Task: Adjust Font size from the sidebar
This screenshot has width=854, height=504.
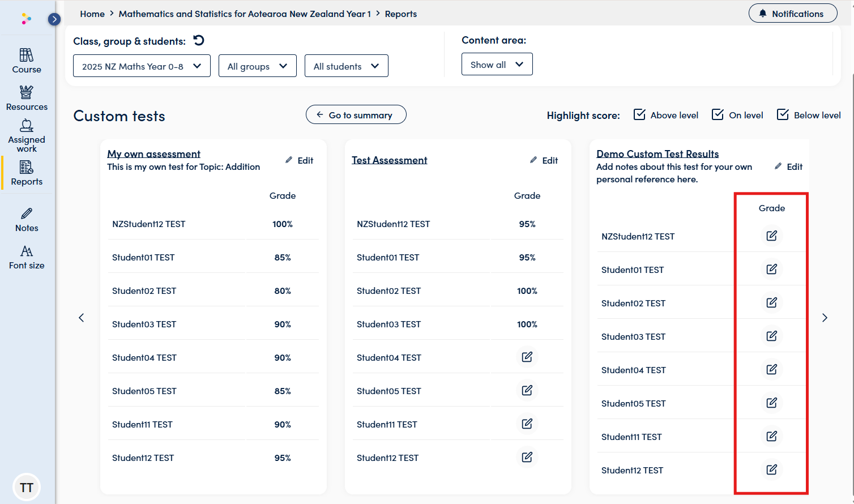Action: pyautogui.click(x=27, y=258)
